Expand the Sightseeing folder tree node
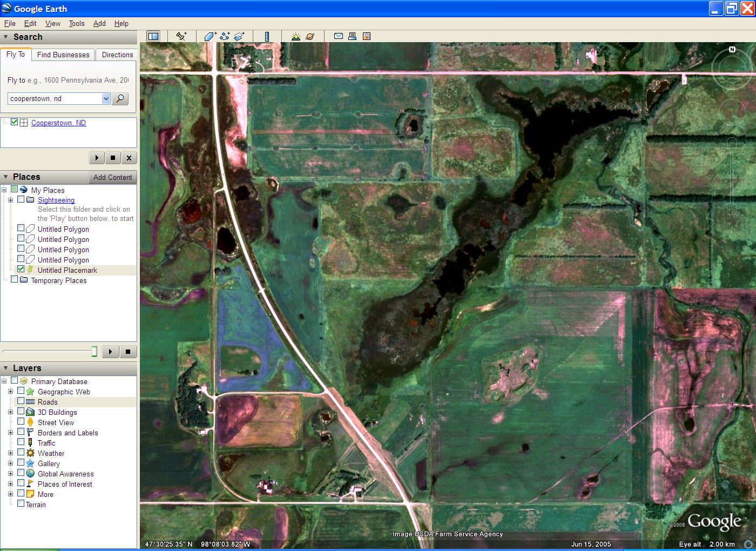 click(x=10, y=200)
